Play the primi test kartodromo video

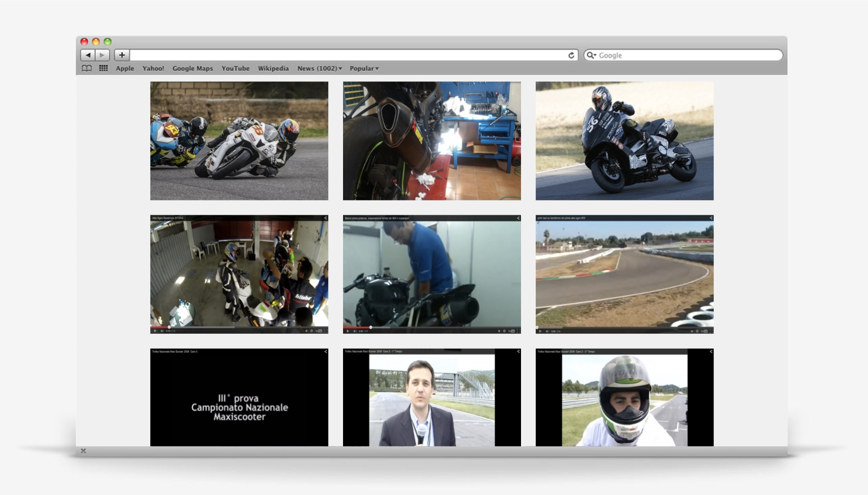coord(540,331)
